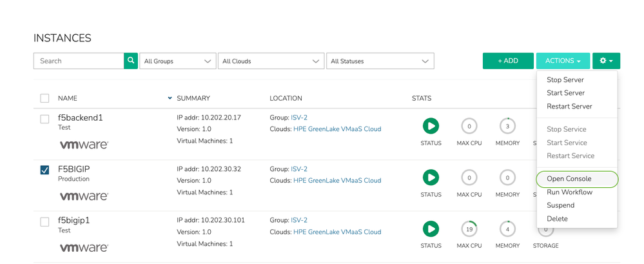Focus the instances Search input field
Viewport: 644px width, 264px height.
(79, 61)
